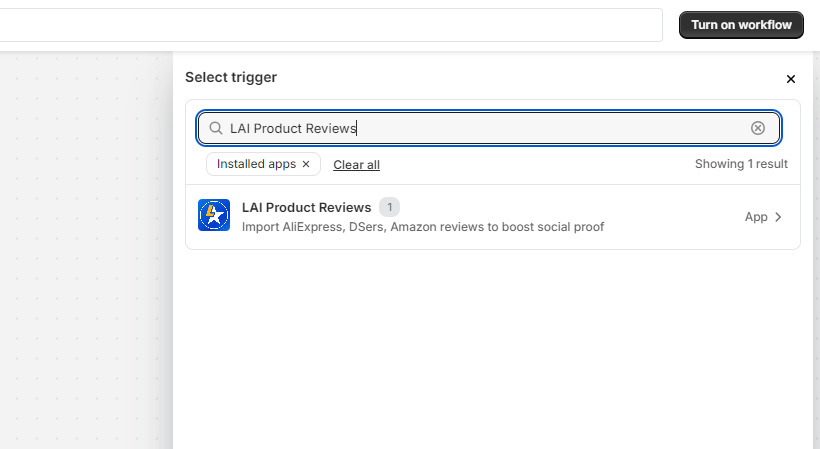
Task: Clear the search text with the circled X
Action: 758,128
